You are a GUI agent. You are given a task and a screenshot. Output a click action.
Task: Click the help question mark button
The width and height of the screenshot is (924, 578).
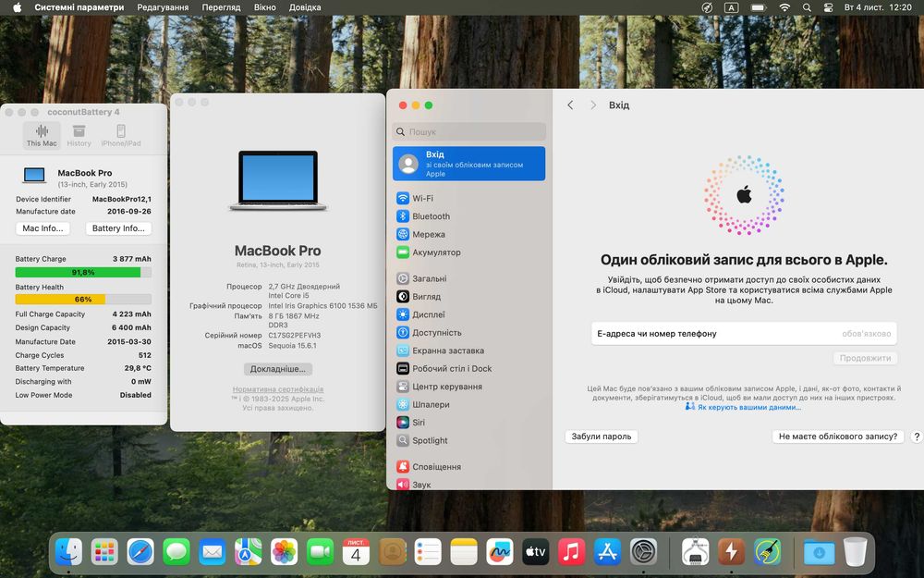pyautogui.click(x=917, y=437)
